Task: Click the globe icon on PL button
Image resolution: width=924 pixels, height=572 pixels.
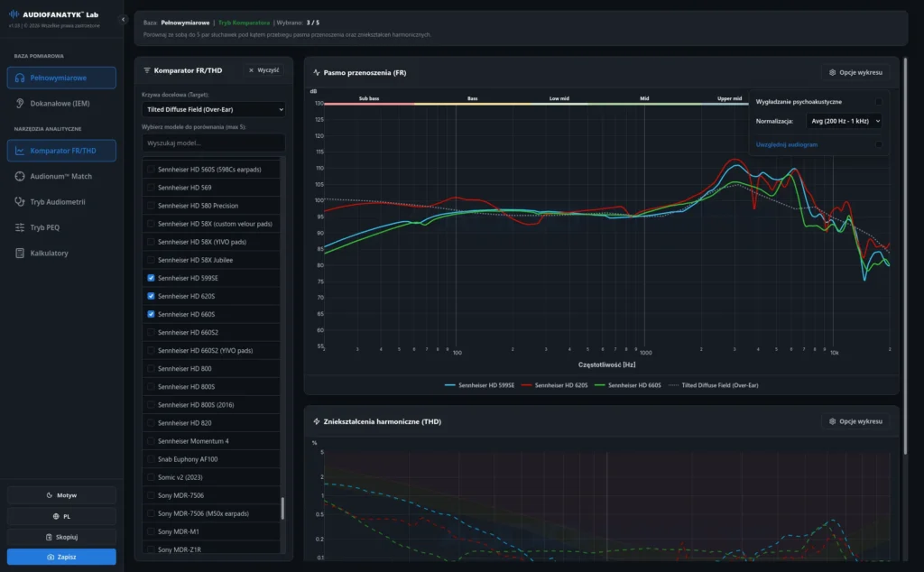Action: 56,517
